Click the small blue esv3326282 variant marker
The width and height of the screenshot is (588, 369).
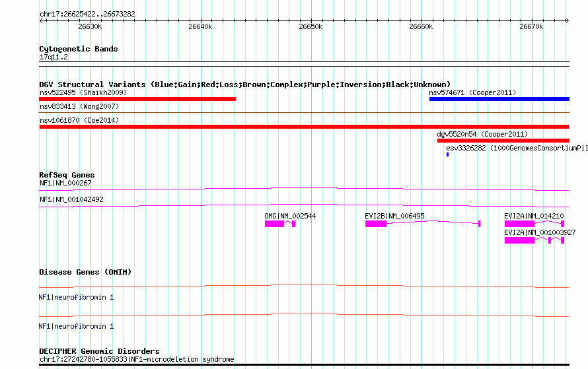[447, 154]
